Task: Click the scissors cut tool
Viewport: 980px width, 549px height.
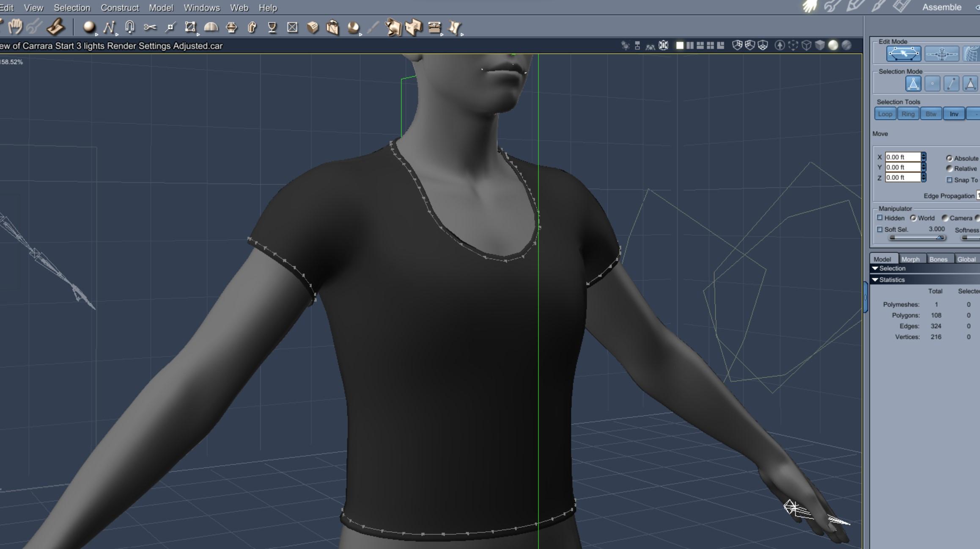Action: (x=150, y=28)
